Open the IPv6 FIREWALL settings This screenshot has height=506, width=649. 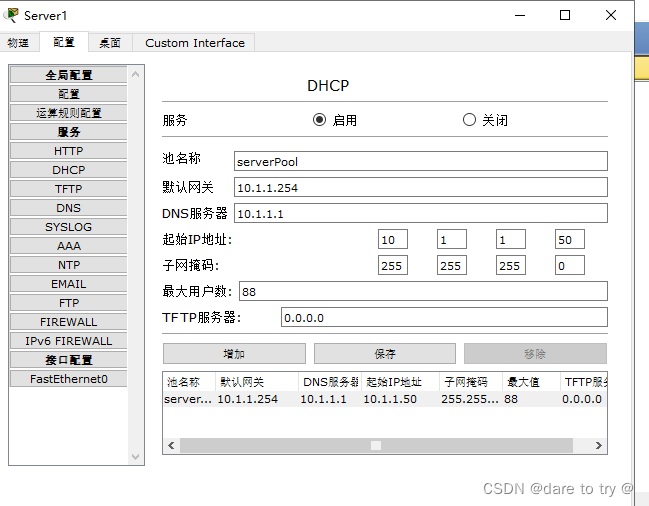pos(69,341)
